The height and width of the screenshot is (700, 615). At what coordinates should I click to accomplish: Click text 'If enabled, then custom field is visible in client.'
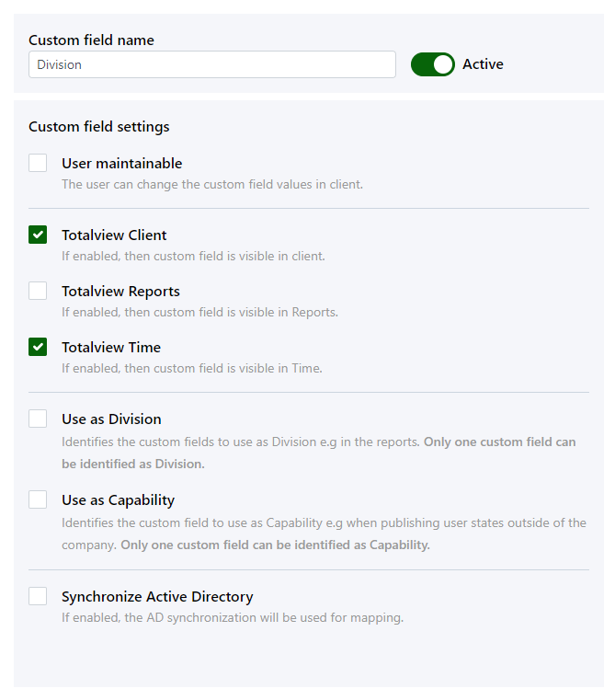pyautogui.click(x=193, y=257)
